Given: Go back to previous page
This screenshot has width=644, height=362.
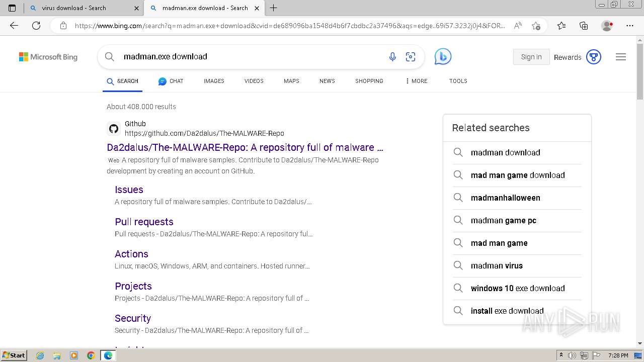Looking at the screenshot, I should 14,26.
